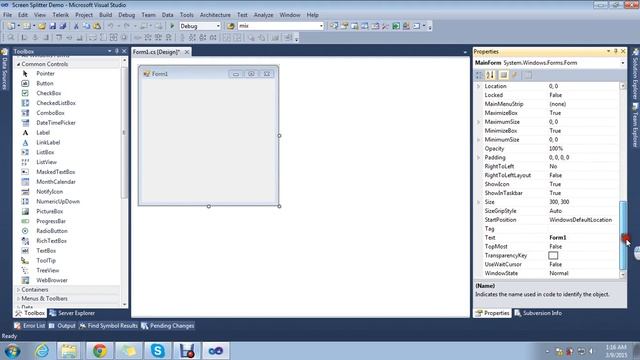
Task: Click the TransparencyKey color swatch
Action: (x=553, y=256)
